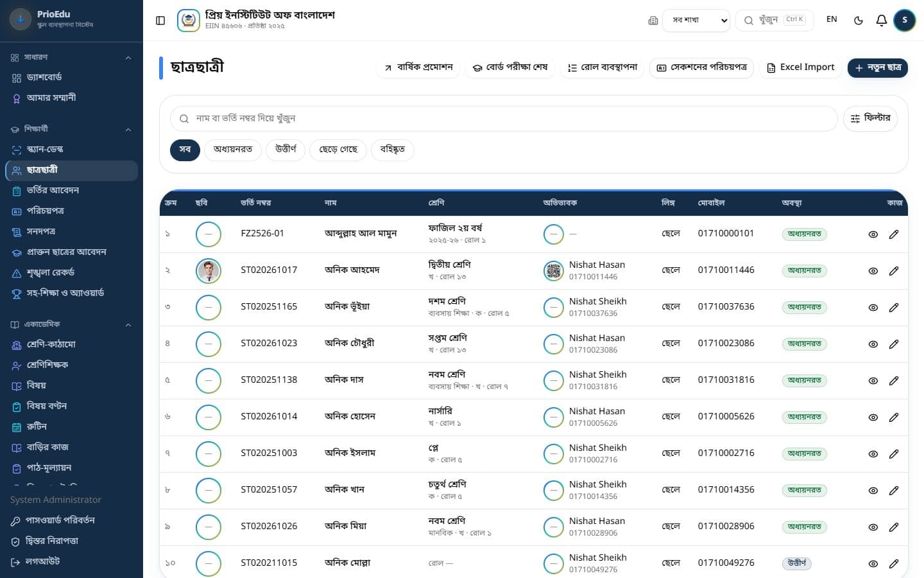This screenshot has width=924, height=578.
Task: Collapse the শিক্ষার্থী sidebar section
Action: pyautogui.click(x=71, y=129)
